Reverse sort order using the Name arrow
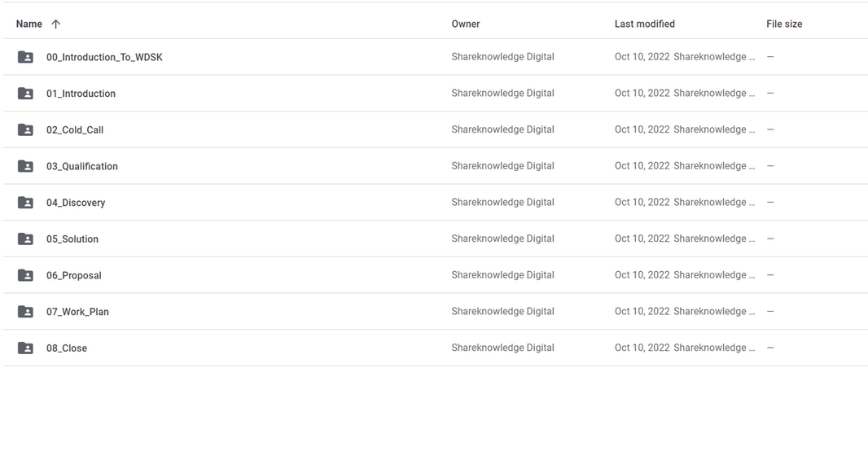The image size is (868, 451). 55,24
